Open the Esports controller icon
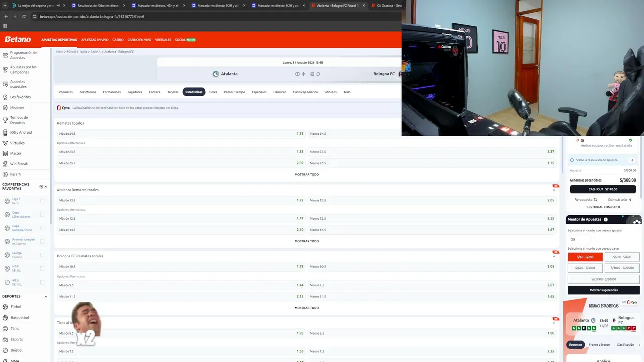The height and width of the screenshot is (362, 644). (5, 339)
